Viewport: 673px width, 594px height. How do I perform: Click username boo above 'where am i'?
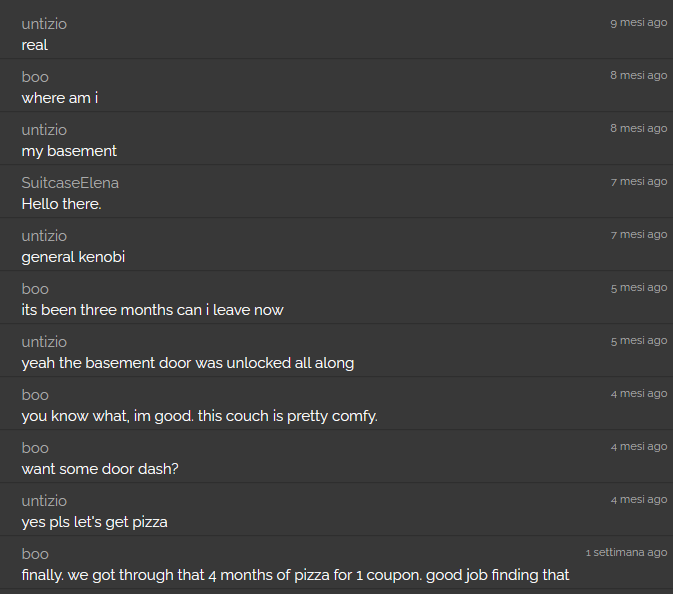coord(35,77)
